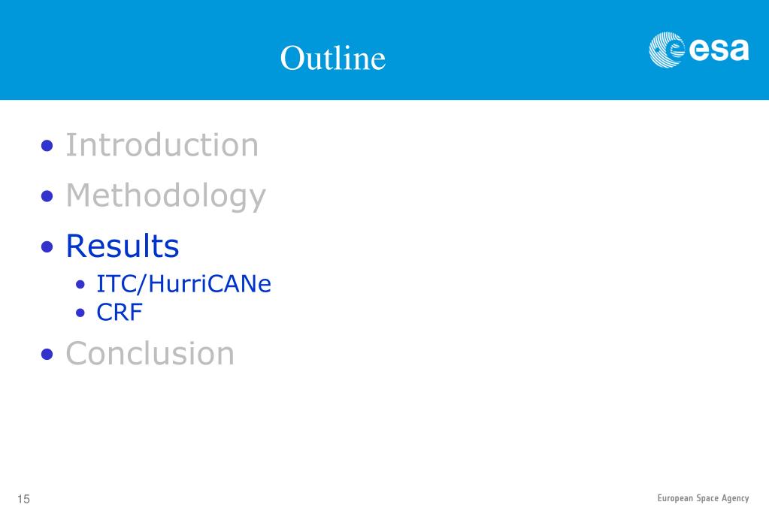Select the greyed-out Conclusion item

150,353
